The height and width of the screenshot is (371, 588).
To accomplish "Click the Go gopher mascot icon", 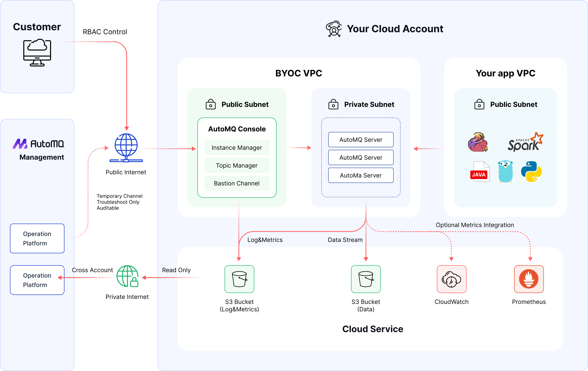I will (505, 171).
